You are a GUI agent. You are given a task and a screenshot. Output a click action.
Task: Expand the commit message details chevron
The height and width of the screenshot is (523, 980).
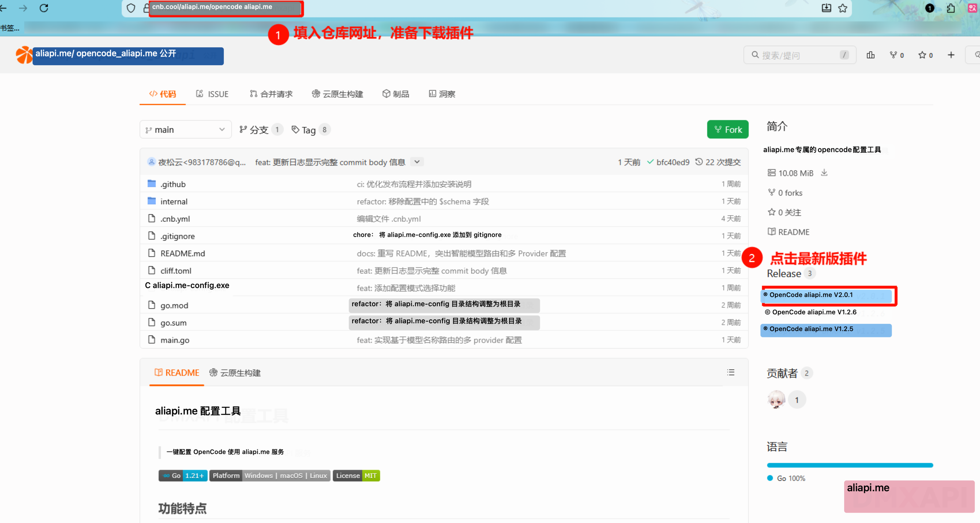(417, 162)
